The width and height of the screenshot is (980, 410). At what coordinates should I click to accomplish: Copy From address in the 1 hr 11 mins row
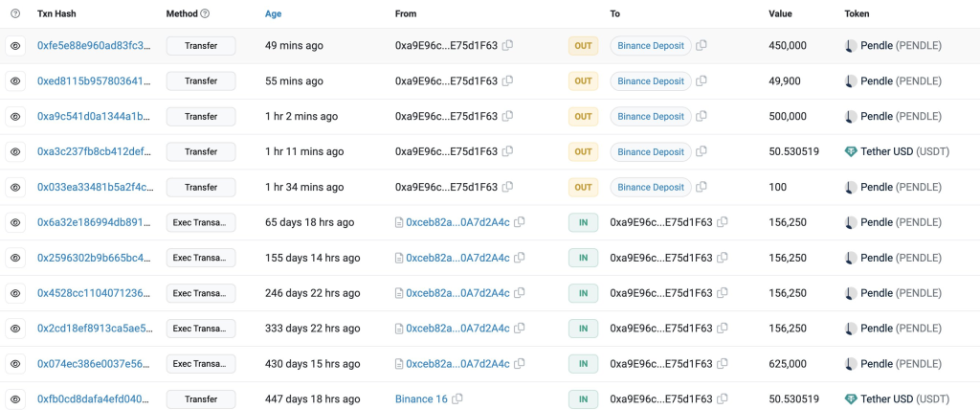tap(508, 151)
